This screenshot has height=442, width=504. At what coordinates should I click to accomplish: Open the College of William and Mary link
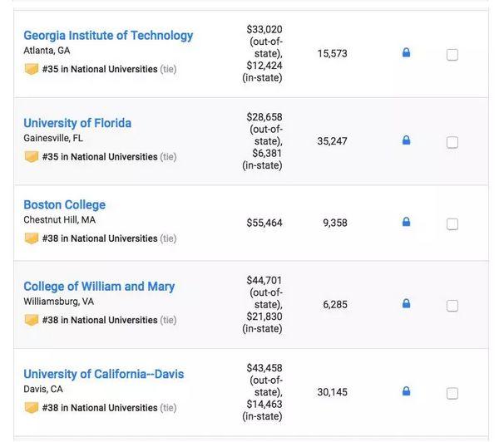[x=99, y=287]
